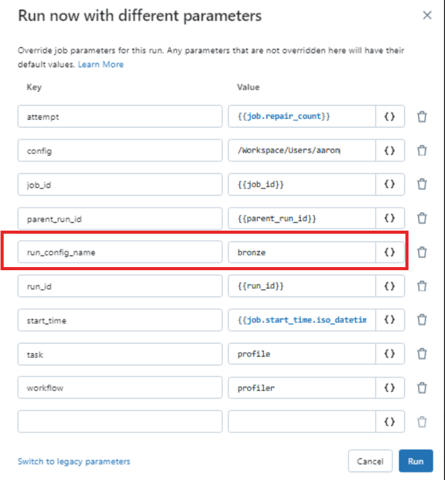Image resolution: width=445 pixels, height=480 pixels.
Task: Edit the bronze value field
Action: (302, 252)
